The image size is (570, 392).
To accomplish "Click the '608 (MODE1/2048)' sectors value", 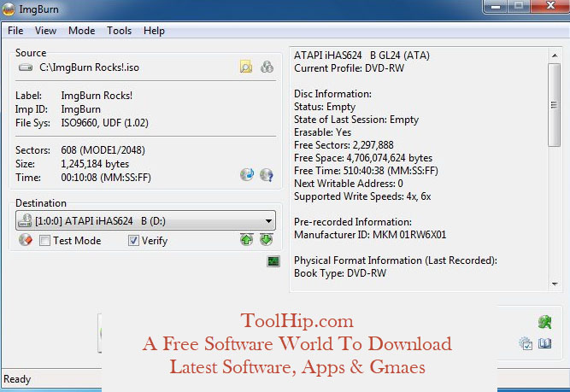I will click(103, 150).
